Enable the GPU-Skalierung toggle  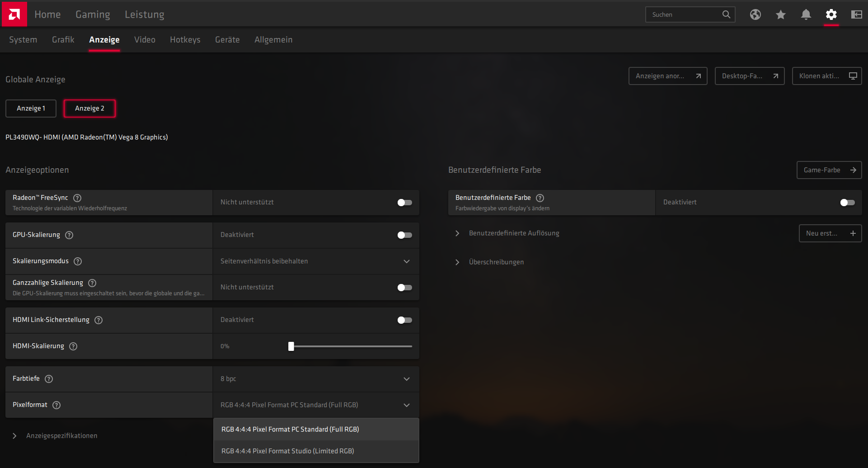(404, 235)
